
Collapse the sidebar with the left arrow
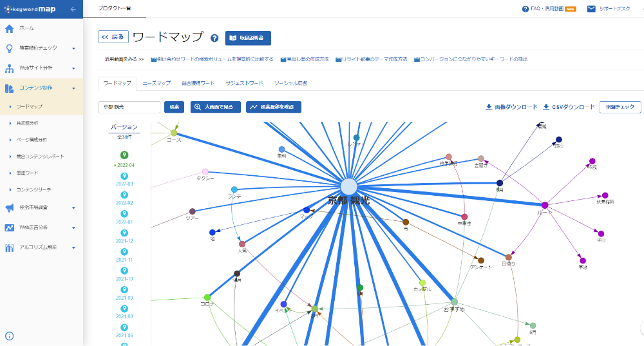73,9
